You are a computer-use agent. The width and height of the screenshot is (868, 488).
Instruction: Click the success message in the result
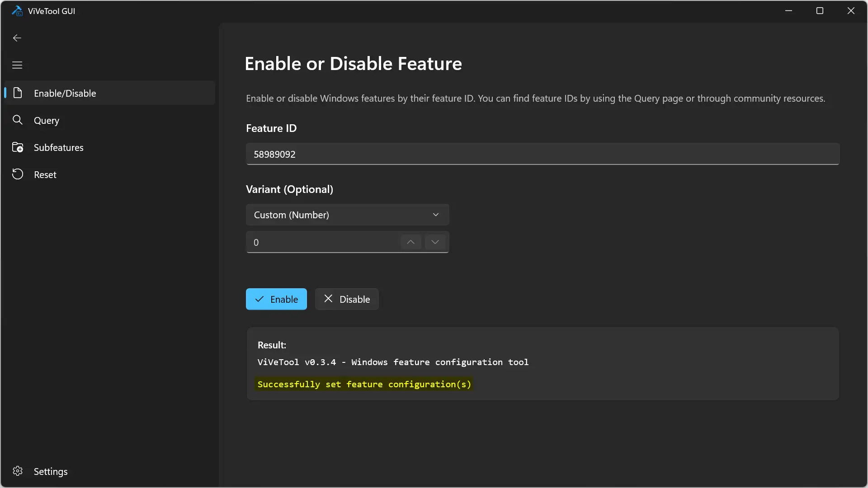[x=364, y=384]
